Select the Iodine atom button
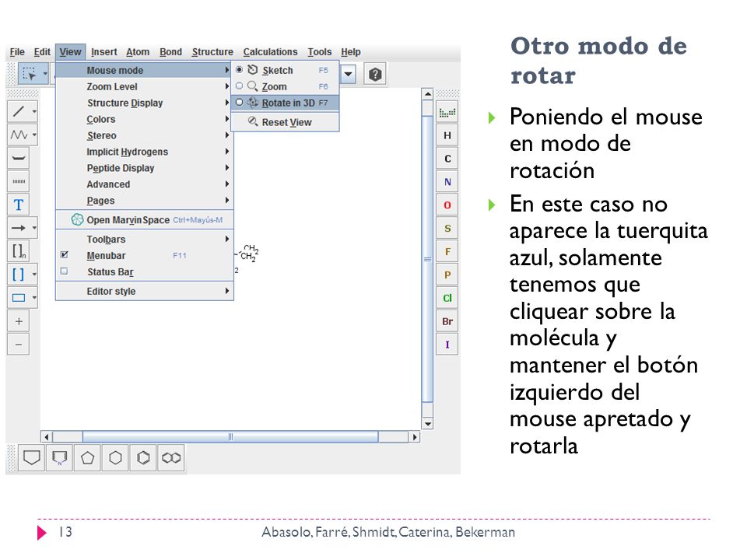747x560 pixels. click(x=447, y=345)
